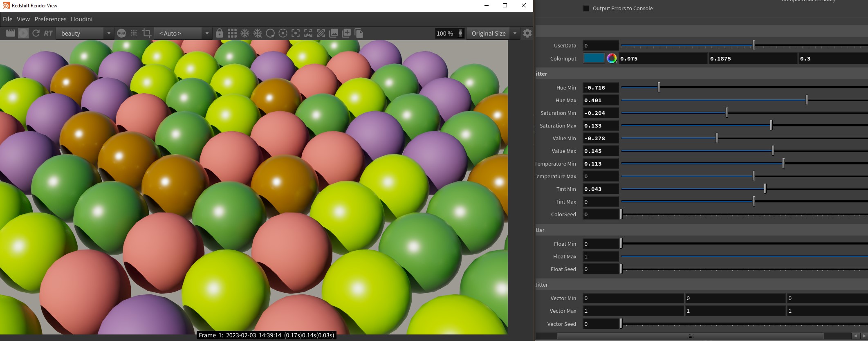Click the render frame status text
Screen dimensions: 868x341
click(266, 335)
